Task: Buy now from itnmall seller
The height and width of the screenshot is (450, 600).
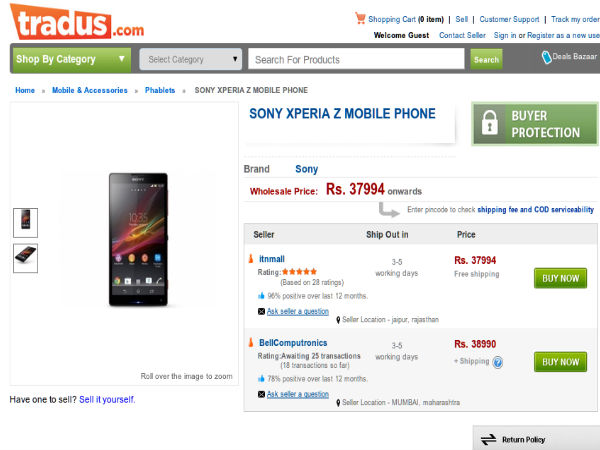Action: click(x=560, y=278)
